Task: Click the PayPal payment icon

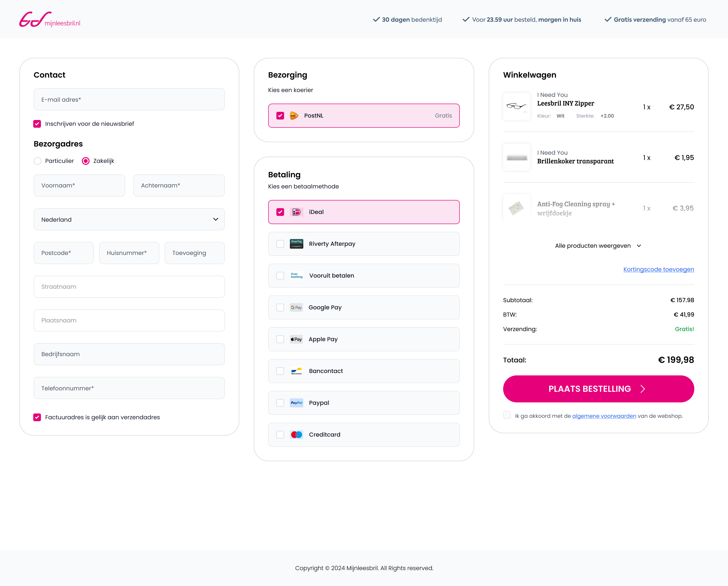Action: tap(296, 402)
